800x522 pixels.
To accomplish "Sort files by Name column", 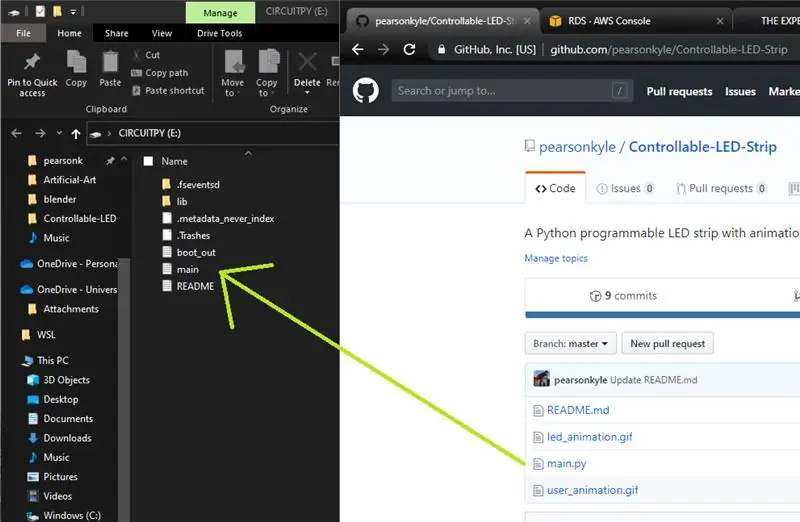I will 174,161.
